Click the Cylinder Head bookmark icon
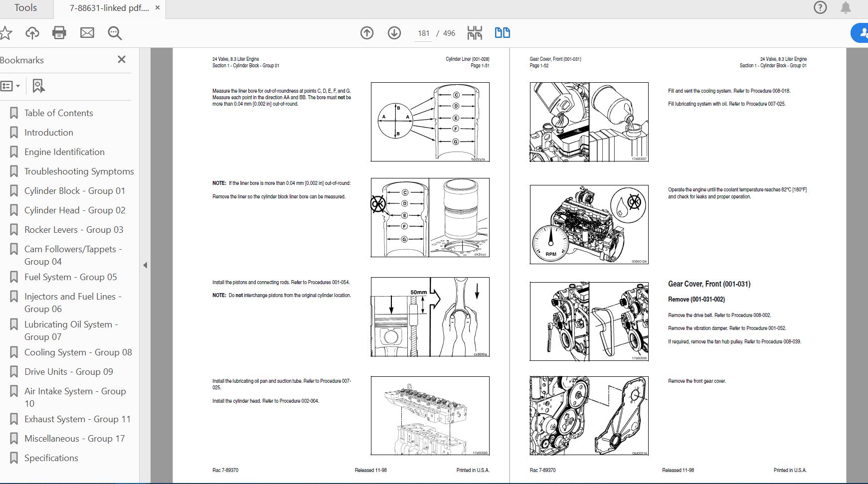This screenshot has width=868, height=484. click(14, 210)
